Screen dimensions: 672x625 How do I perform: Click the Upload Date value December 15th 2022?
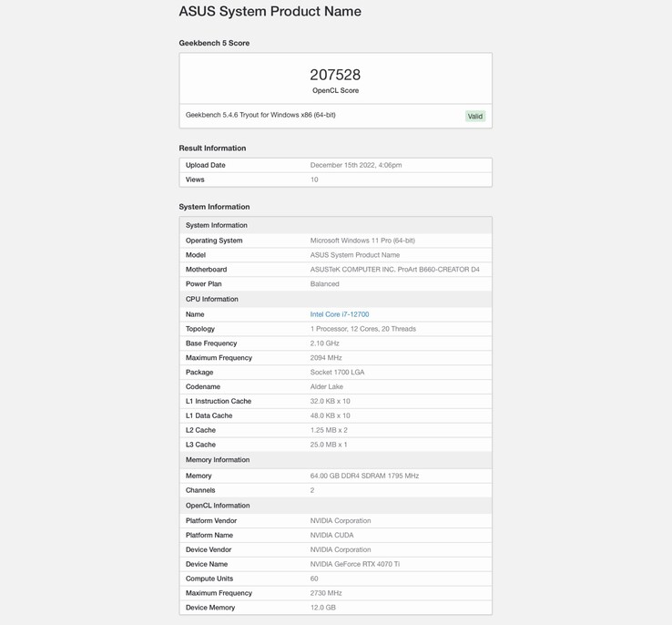coord(355,165)
